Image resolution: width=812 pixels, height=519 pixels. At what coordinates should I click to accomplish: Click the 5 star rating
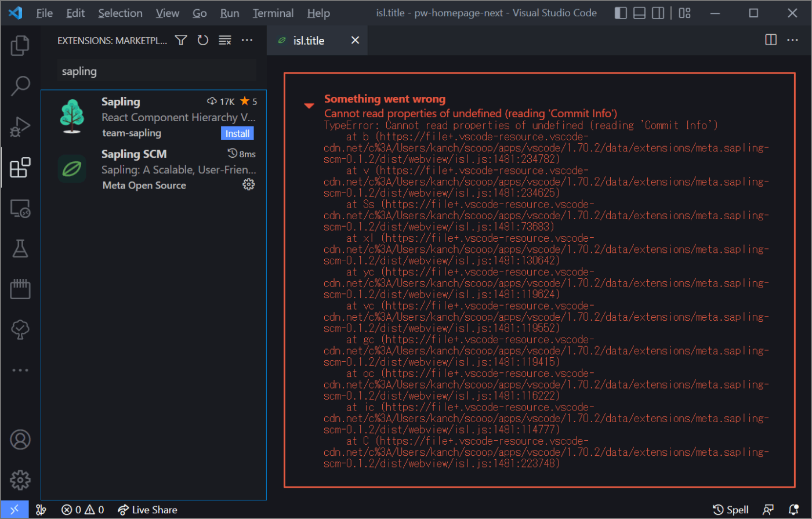point(248,101)
